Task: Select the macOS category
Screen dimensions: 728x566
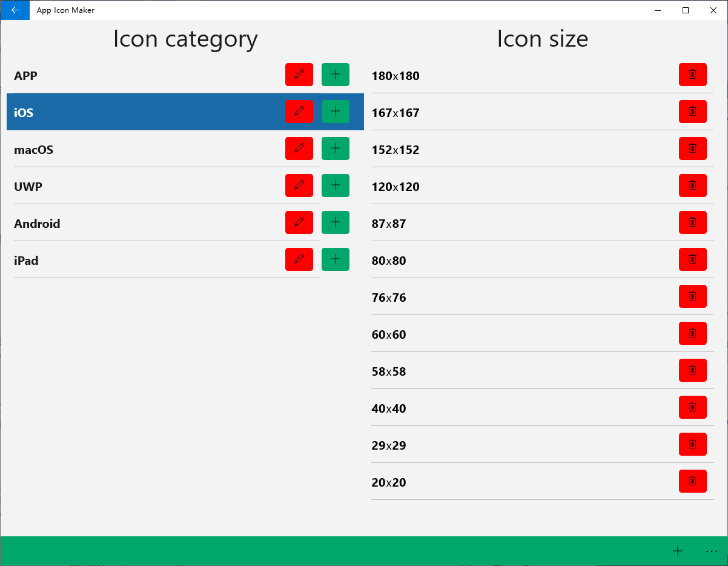Action: coord(167,149)
